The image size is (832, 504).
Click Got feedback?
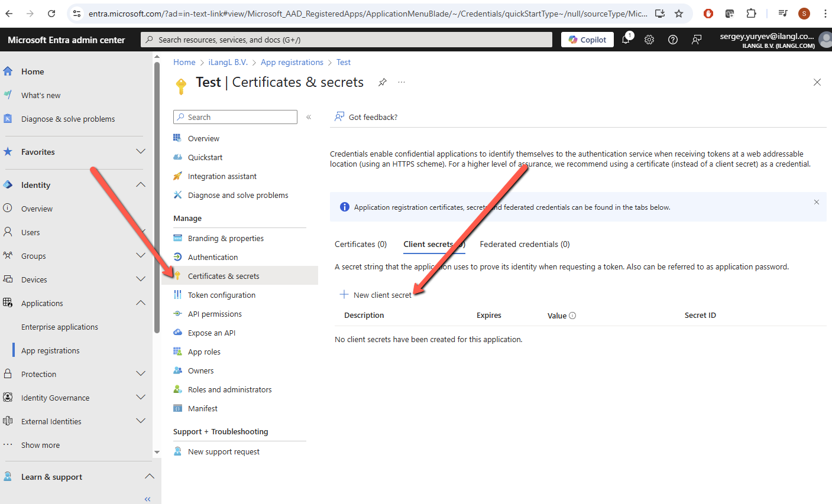click(366, 117)
